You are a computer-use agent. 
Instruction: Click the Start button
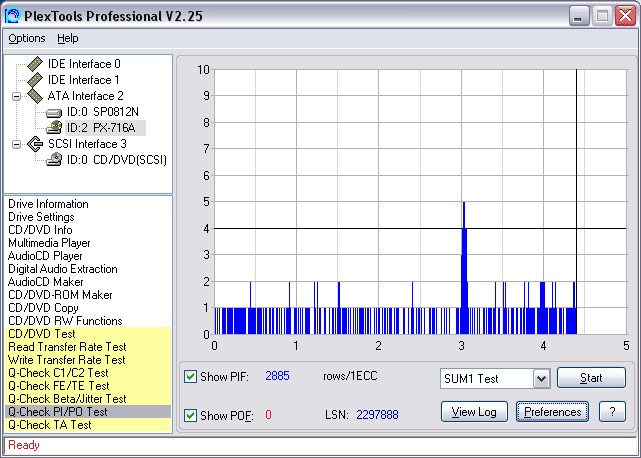(591, 378)
